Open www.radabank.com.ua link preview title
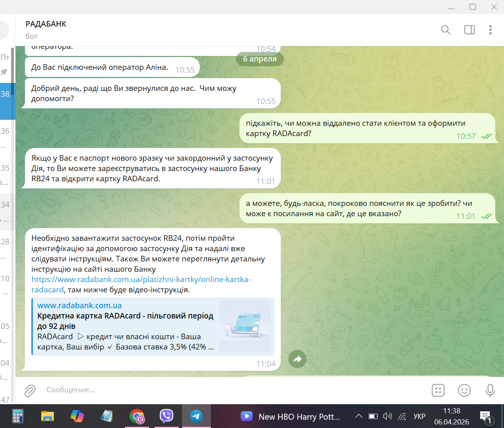 pyautogui.click(x=79, y=305)
